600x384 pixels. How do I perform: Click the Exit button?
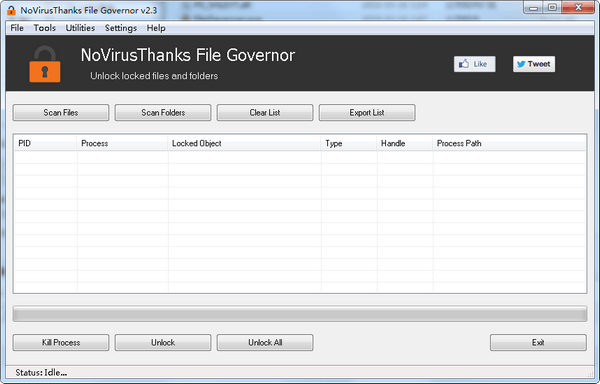pos(538,342)
